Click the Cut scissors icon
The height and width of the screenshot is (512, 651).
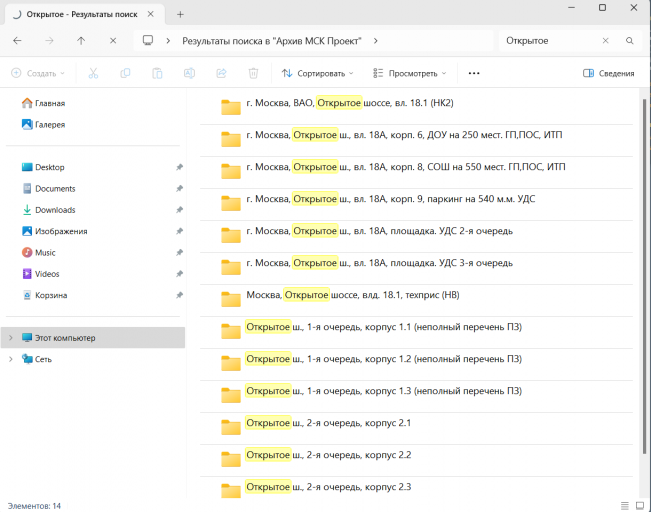[x=93, y=73]
